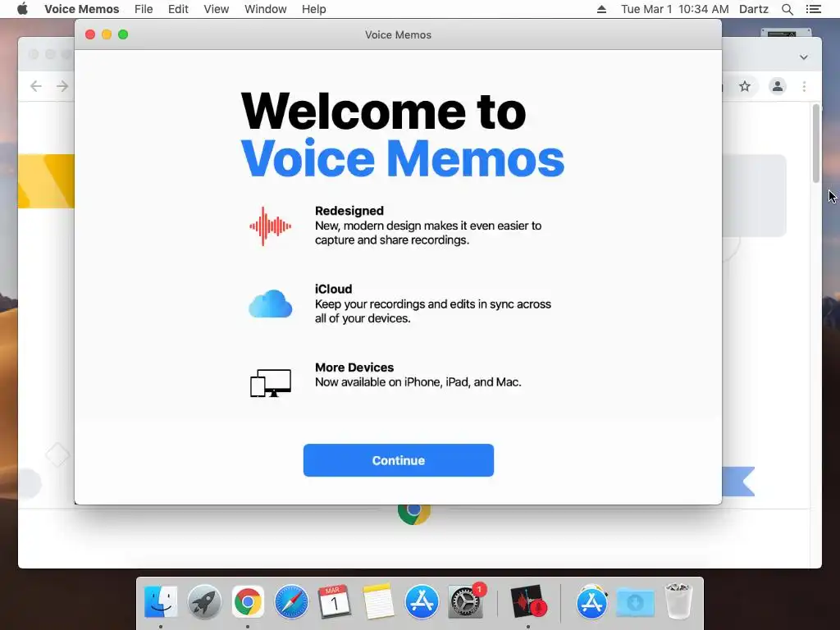
Task: Open the Window menu
Action: (265, 9)
